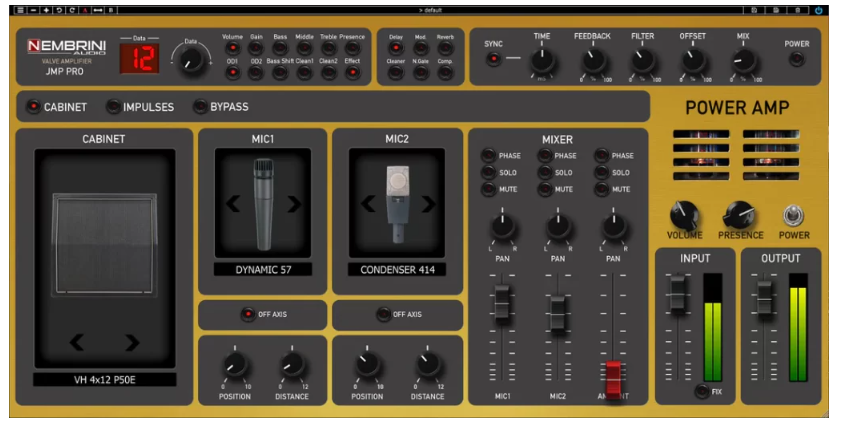Solo the MIC2 mixer channel
The width and height of the screenshot is (841, 428).
(x=545, y=172)
